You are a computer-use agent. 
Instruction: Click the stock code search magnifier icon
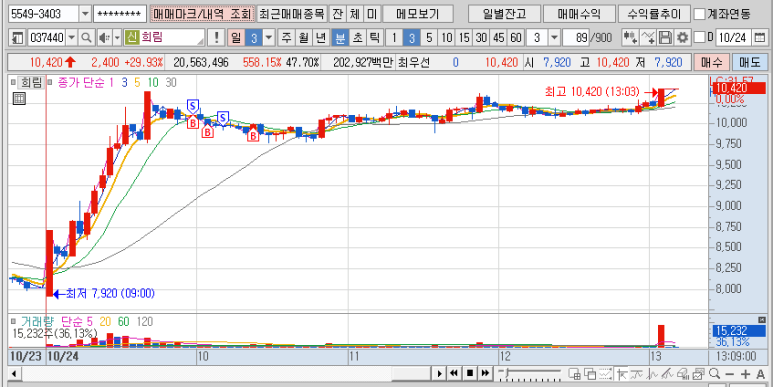[x=86, y=37]
